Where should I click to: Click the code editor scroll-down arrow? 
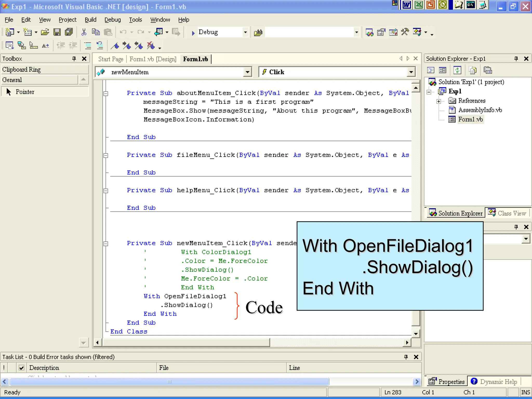(416, 334)
